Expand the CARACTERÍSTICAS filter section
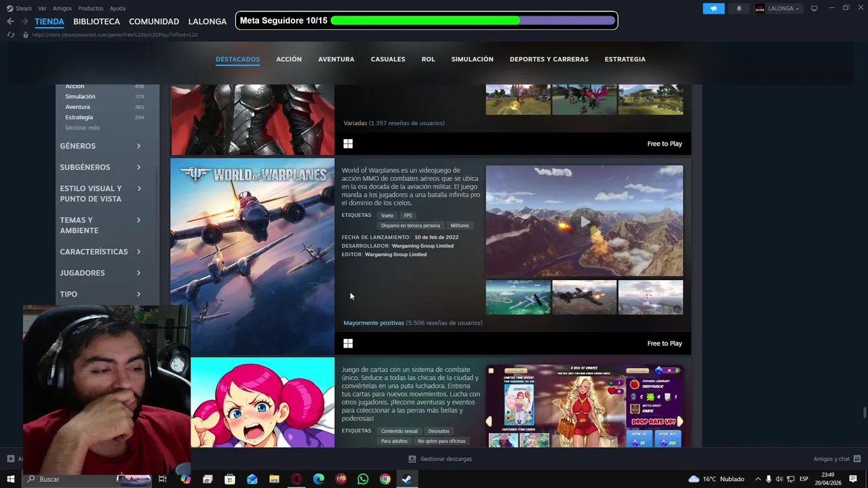The image size is (868, 488). pos(100,251)
